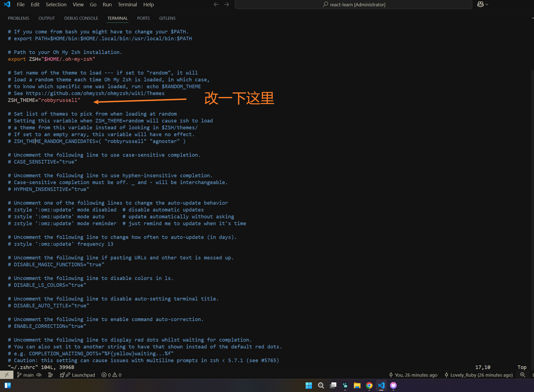Click the ohmyzsh wiki Themes URL
Screen dimensions: 534x392
click(x=95, y=93)
